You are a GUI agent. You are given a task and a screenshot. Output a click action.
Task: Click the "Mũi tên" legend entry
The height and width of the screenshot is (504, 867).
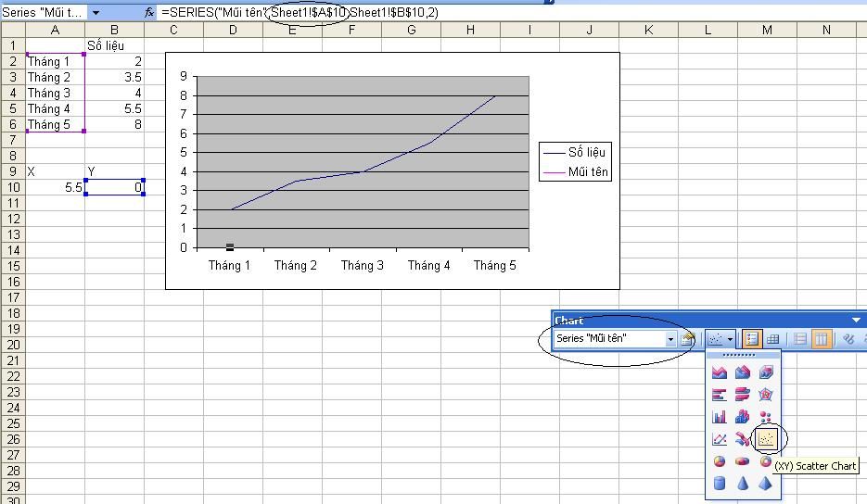588,171
